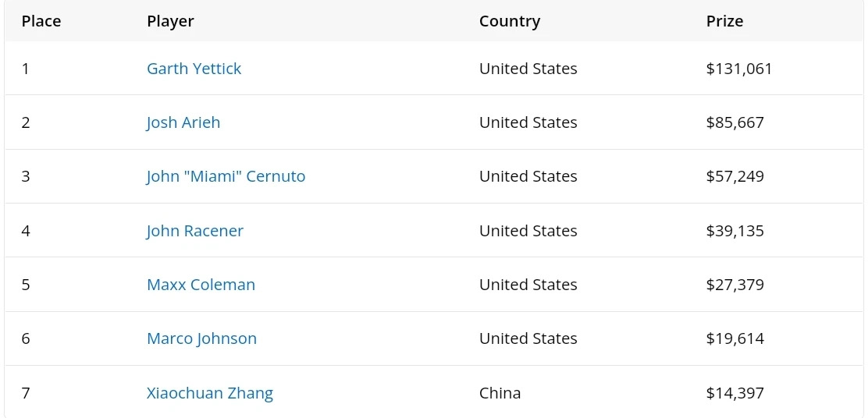868x418 pixels.
Task: Select the $39,135 prize cell
Action: [x=735, y=231]
